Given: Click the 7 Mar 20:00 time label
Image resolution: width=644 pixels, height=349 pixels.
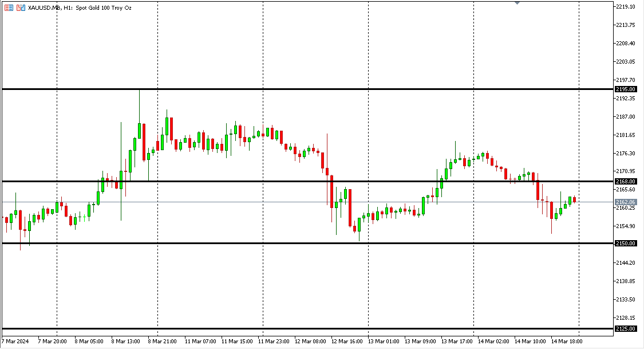Looking at the screenshot, I should coord(52,341).
